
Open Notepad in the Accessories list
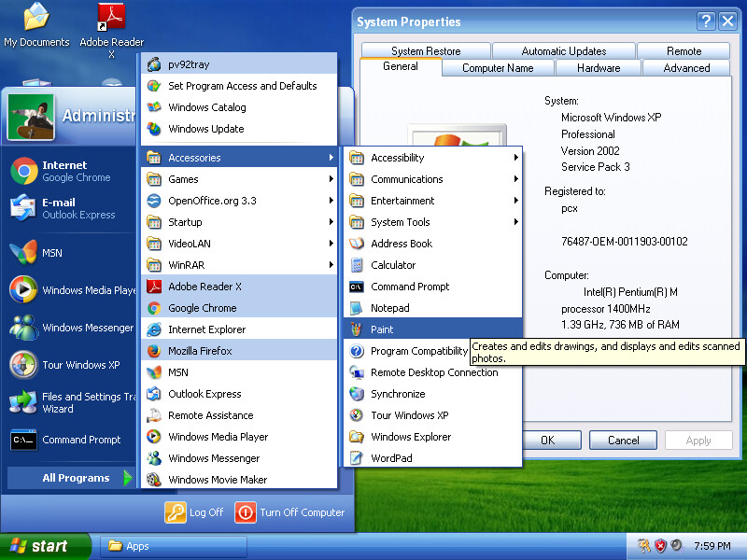click(x=432, y=308)
